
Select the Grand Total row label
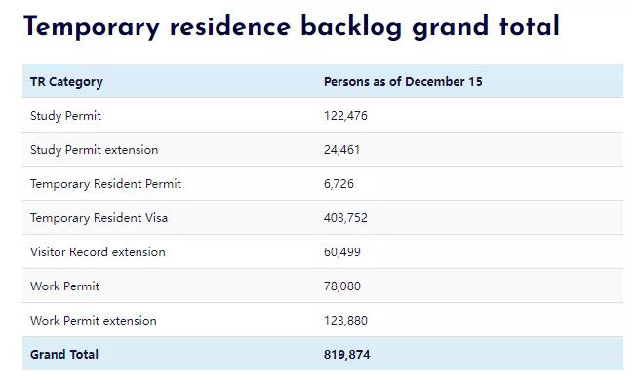point(64,355)
